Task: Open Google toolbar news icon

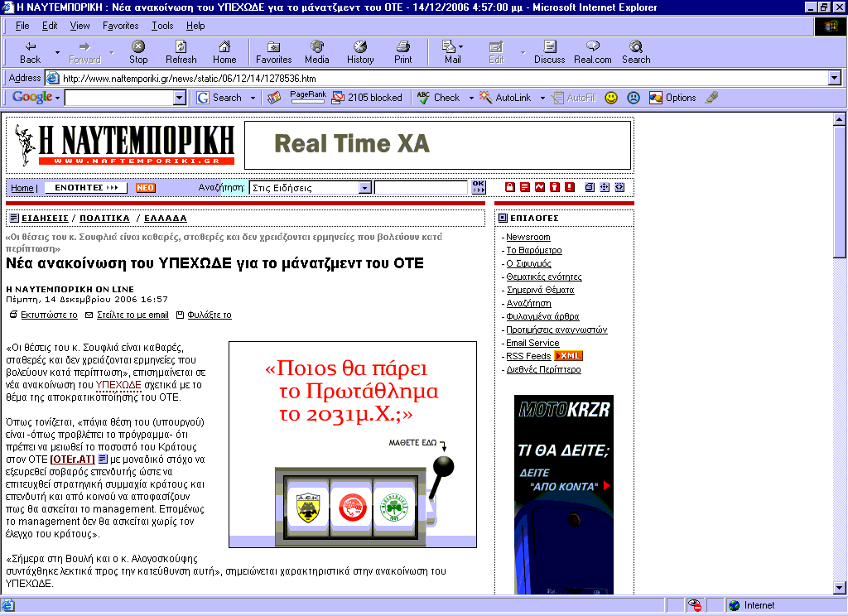Action: (x=274, y=98)
